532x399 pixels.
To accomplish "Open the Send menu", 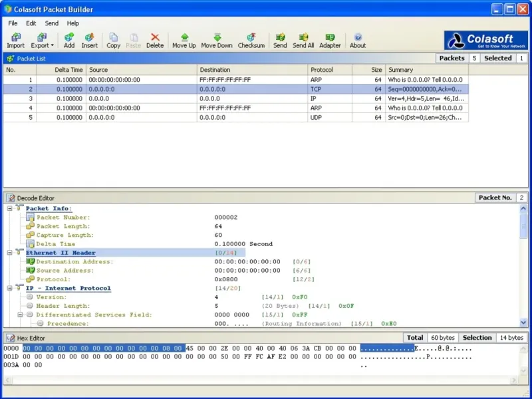I will 51,23.
